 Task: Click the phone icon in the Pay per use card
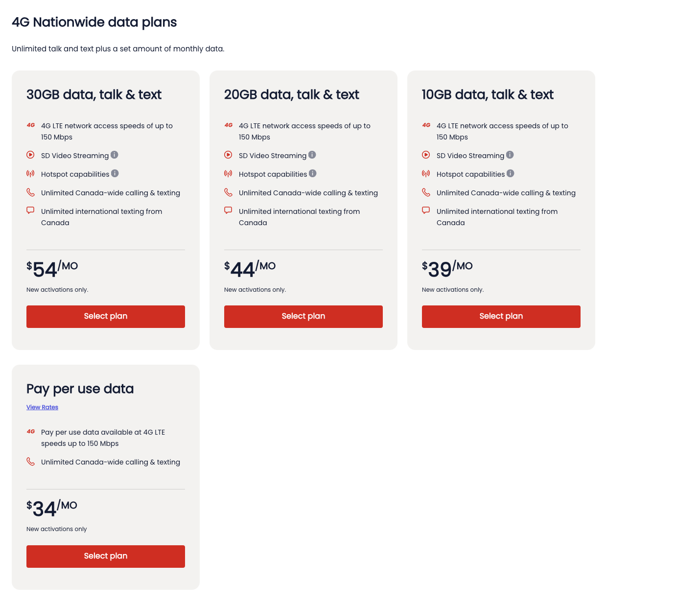tap(30, 462)
